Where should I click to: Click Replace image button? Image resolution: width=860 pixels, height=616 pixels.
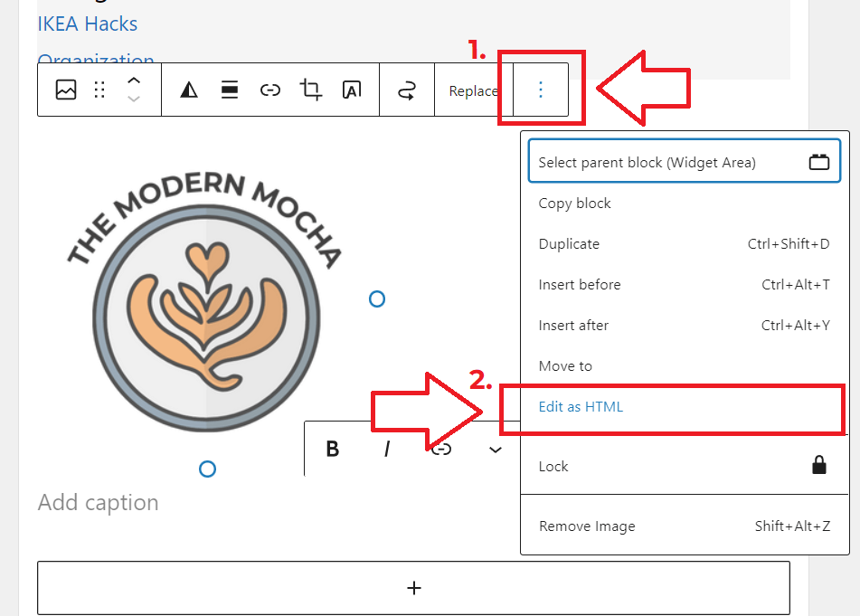[474, 90]
